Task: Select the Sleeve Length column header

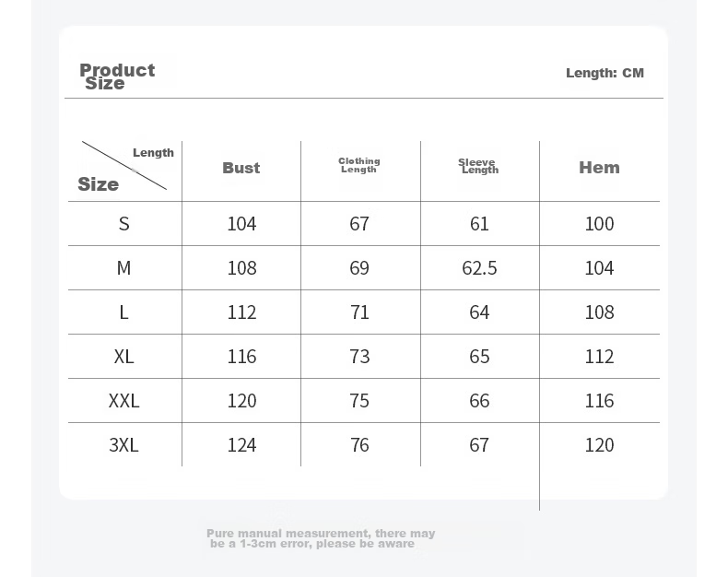Action: tap(478, 166)
